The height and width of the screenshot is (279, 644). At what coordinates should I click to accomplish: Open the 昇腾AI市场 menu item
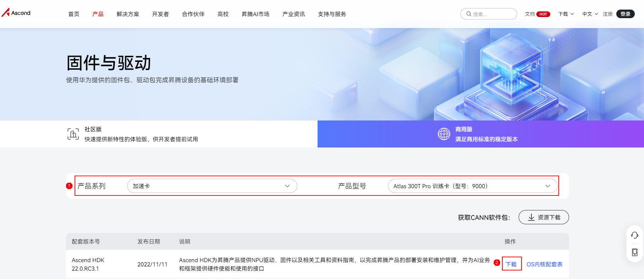pyautogui.click(x=255, y=14)
